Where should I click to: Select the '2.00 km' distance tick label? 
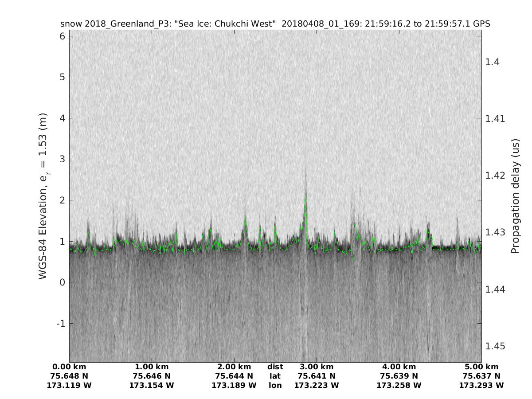coord(234,367)
